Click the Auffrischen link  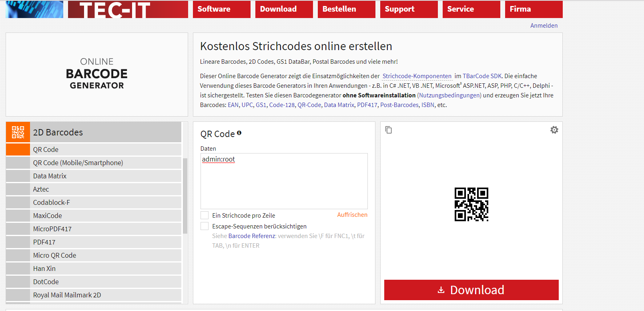(x=352, y=215)
